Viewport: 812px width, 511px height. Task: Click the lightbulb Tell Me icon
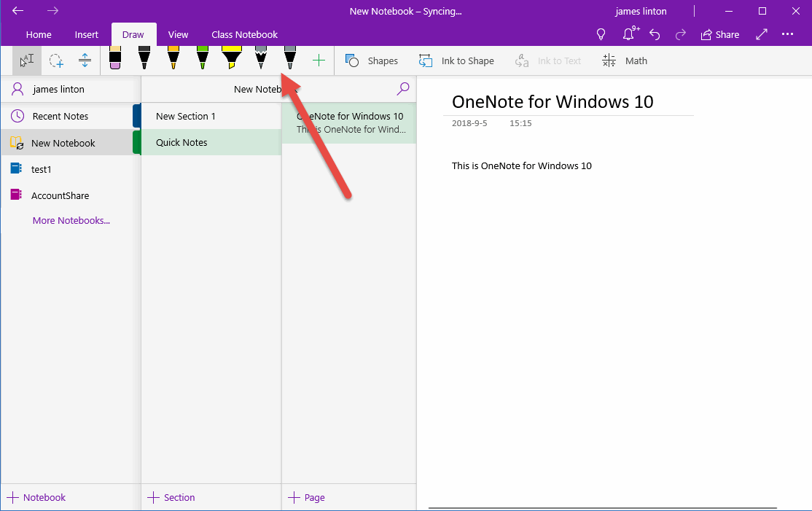point(601,35)
